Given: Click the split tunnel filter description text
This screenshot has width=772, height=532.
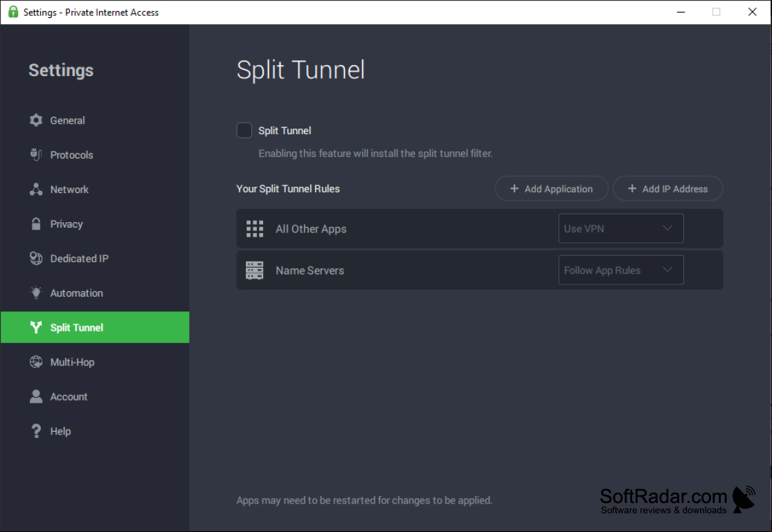Looking at the screenshot, I should click(x=375, y=154).
